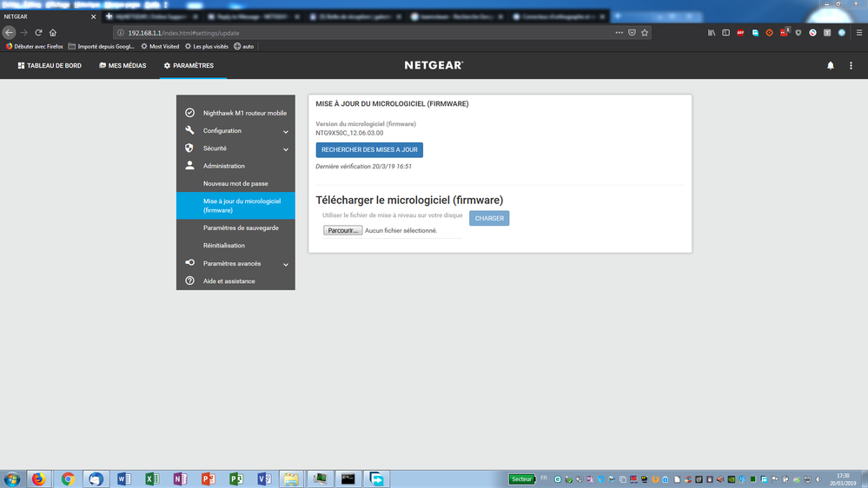
Task: Click the taskbar clock showing 17:30
Action: point(843,479)
